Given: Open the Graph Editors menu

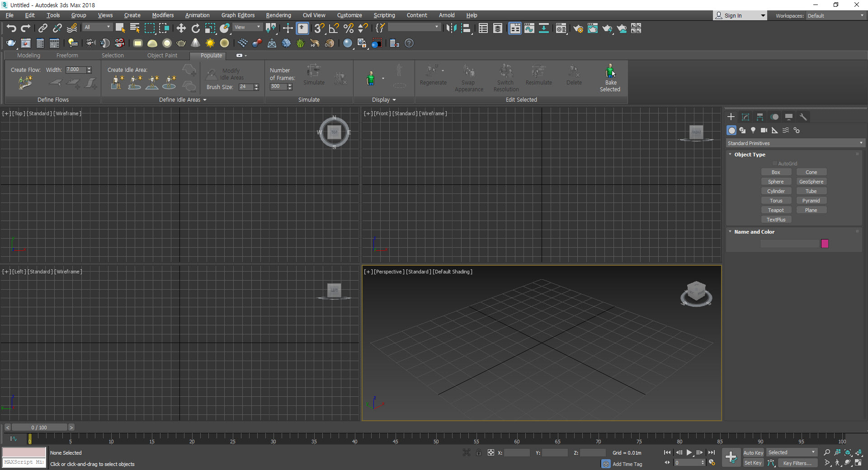Looking at the screenshot, I should coord(238,15).
